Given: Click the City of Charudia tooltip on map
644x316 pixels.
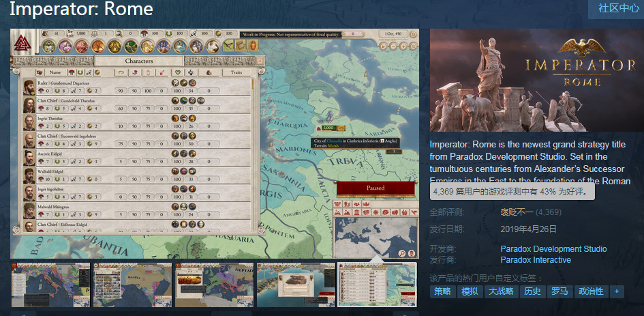Looking at the screenshot, I should tap(355, 143).
